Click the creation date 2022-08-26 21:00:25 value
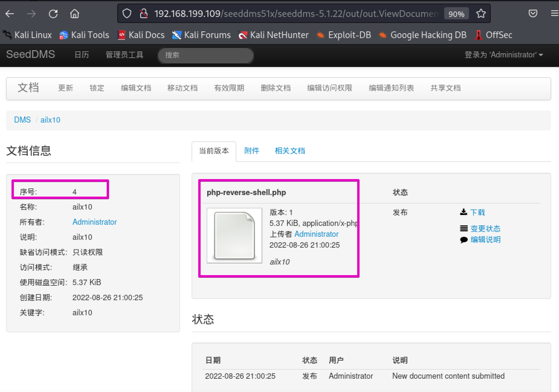 [x=108, y=297]
